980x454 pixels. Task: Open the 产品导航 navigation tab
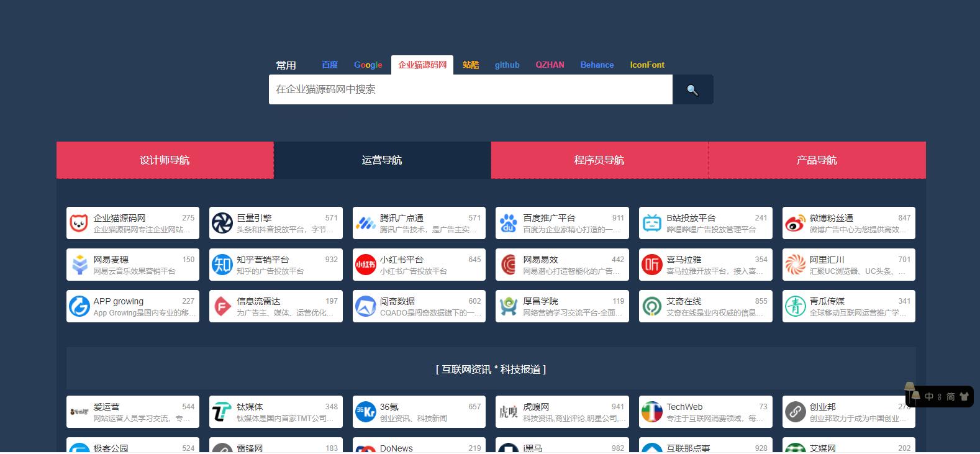coord(817,160)
